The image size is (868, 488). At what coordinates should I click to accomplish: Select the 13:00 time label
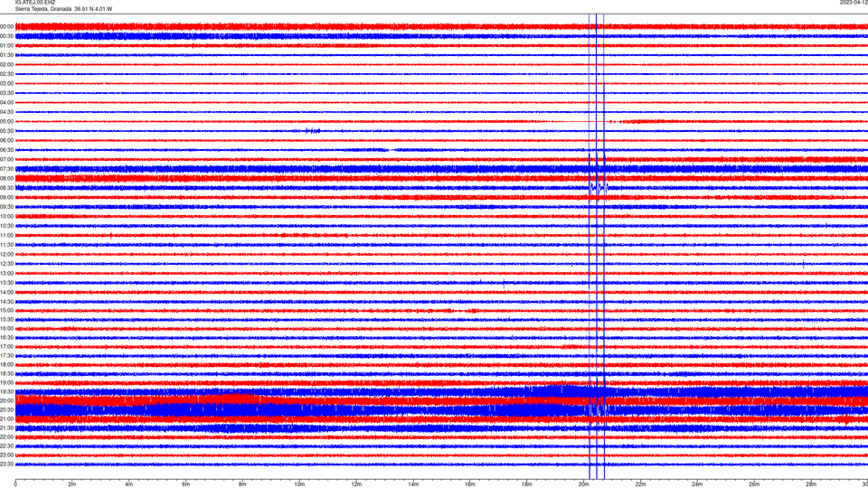coord(6,273)
